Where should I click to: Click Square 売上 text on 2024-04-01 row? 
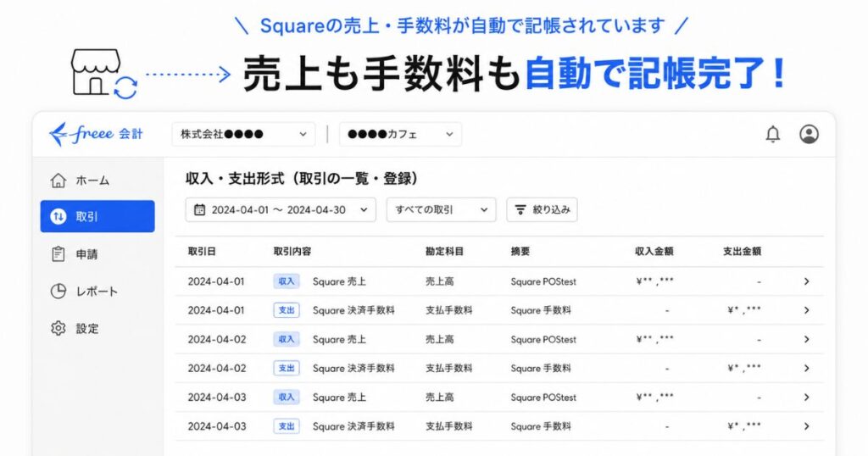coord(339,281)
